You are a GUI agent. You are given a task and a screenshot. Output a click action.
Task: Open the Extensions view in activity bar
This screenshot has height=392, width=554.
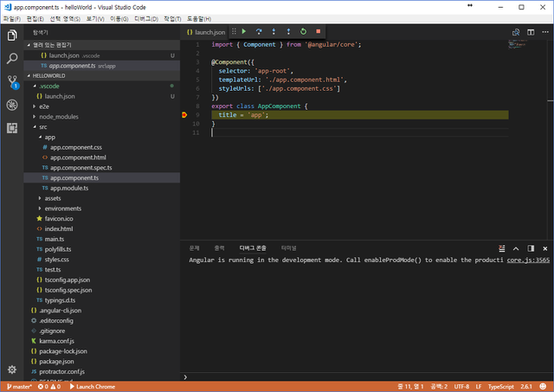tap(12, 128)
